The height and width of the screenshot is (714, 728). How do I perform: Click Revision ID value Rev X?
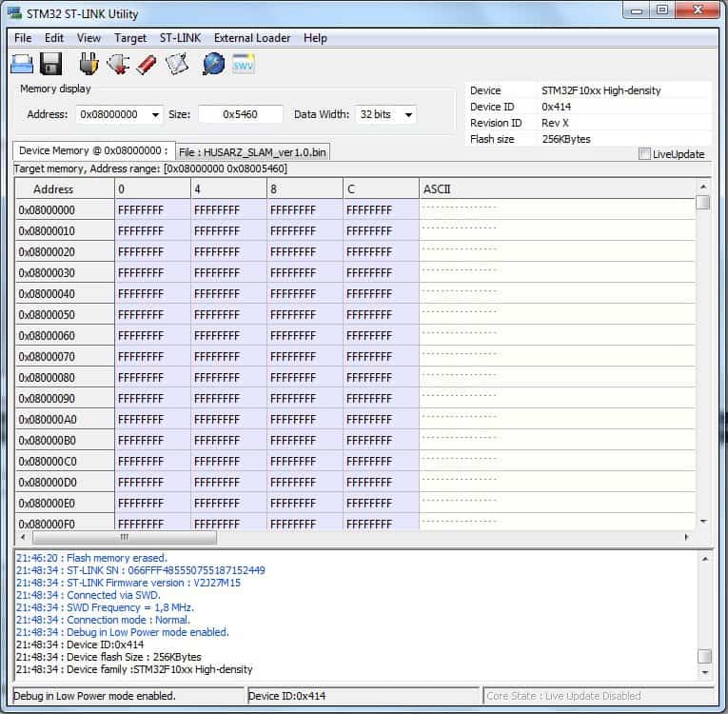(555, 123)
